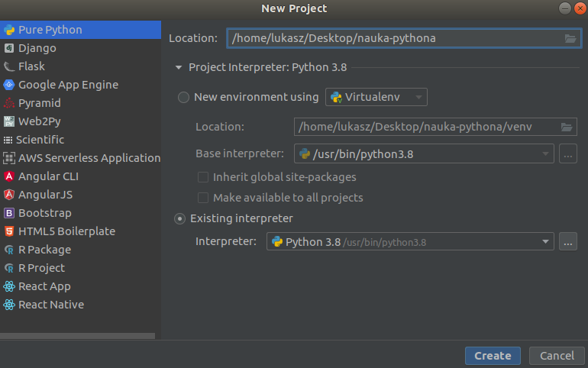Tick Make available to all projects
This screenshot has width=588, height=368.
point(203,198)
